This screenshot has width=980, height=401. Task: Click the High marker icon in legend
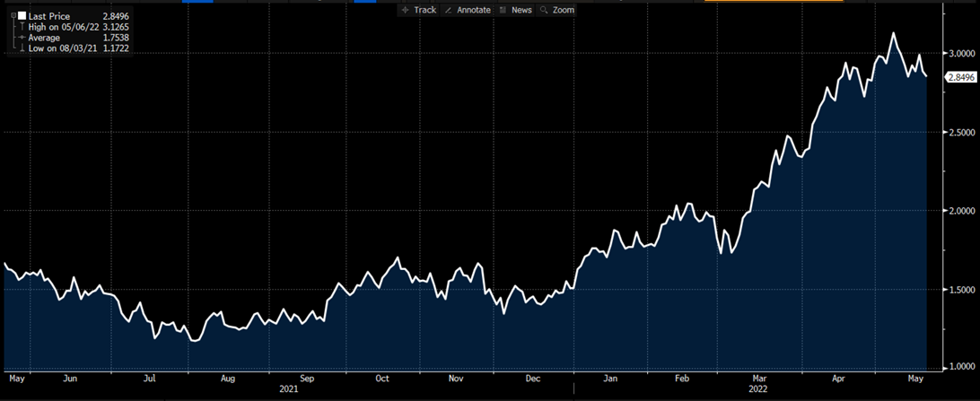21,26
